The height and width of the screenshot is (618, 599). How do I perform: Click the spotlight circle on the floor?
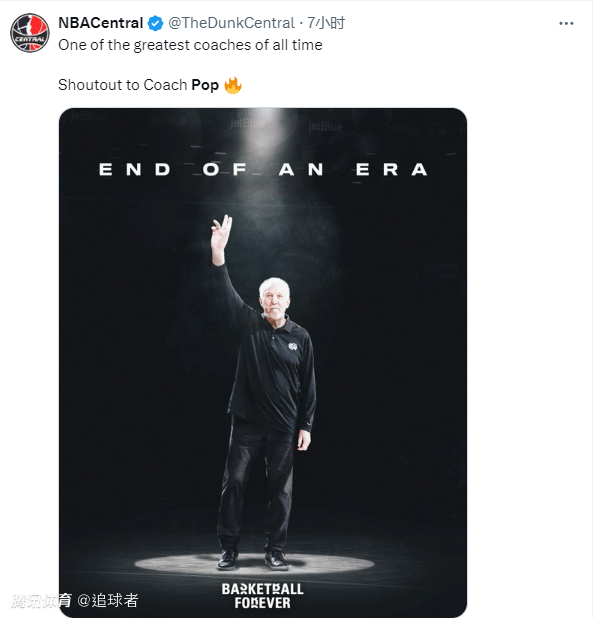tap(254, 563)
